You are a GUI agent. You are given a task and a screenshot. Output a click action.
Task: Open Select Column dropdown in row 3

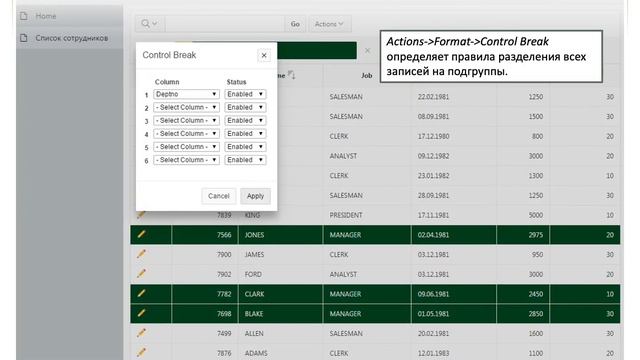point(186,120)
